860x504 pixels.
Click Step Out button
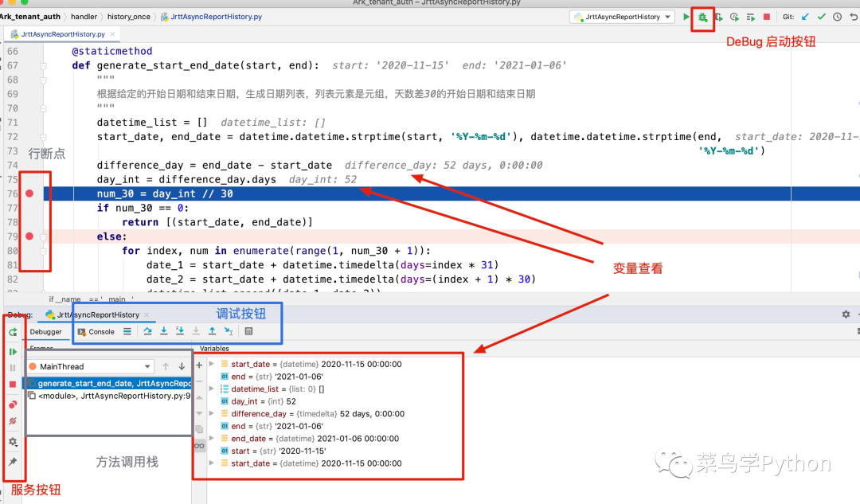pos(212,331)
